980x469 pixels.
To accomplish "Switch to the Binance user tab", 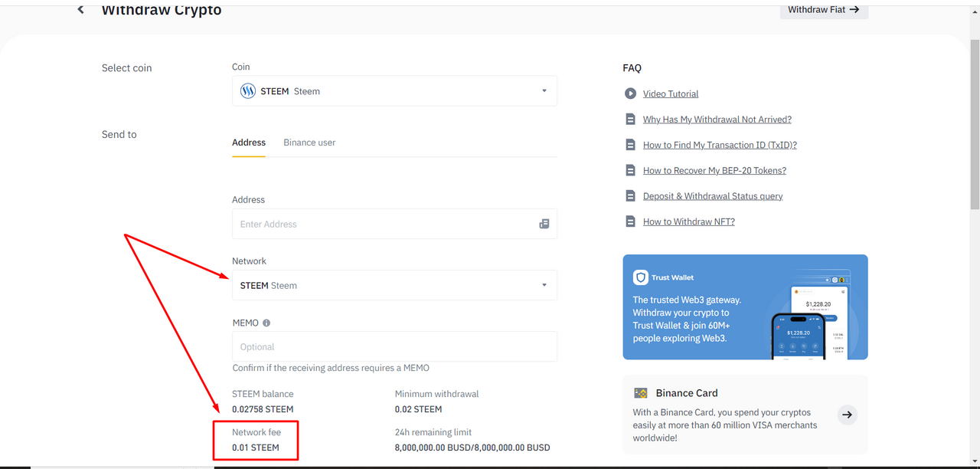I will click(309, 143).
